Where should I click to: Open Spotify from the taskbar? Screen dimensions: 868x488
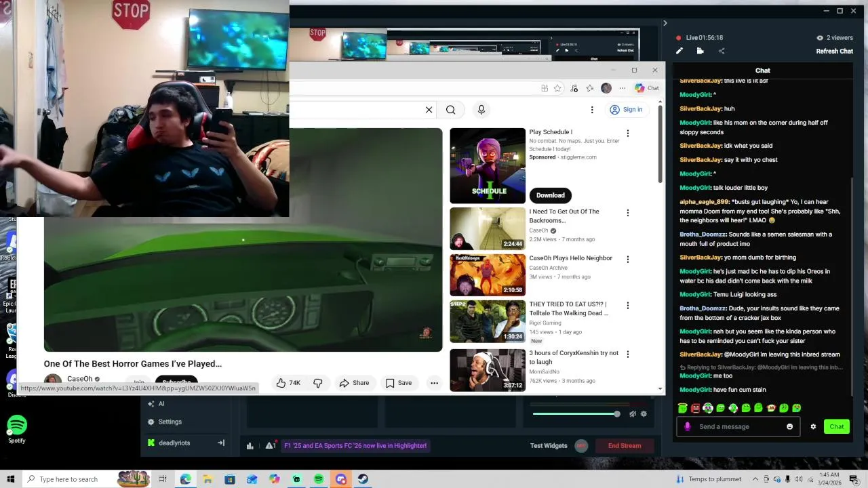(319, 479)
